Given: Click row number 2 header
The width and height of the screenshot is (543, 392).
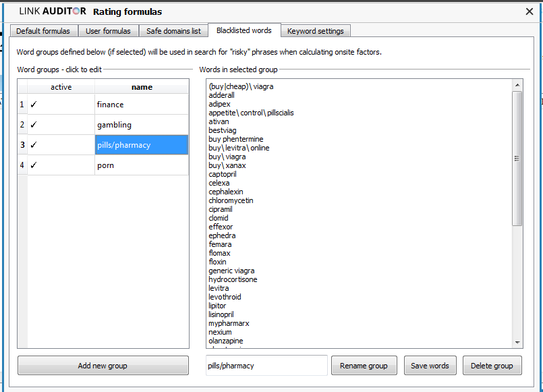Looking at the screenshot, I should (x=22, y=125).
